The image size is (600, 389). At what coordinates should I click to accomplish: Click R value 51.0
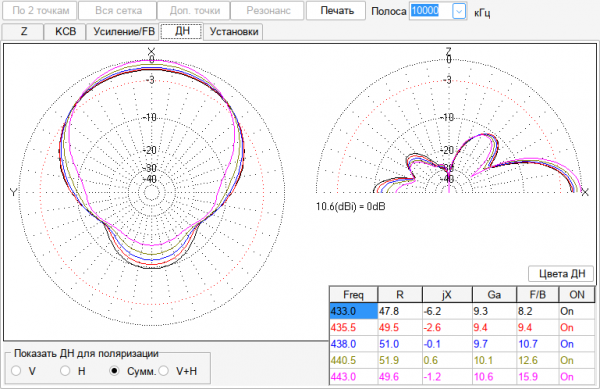pyautogui.click(x=400, y=344)
